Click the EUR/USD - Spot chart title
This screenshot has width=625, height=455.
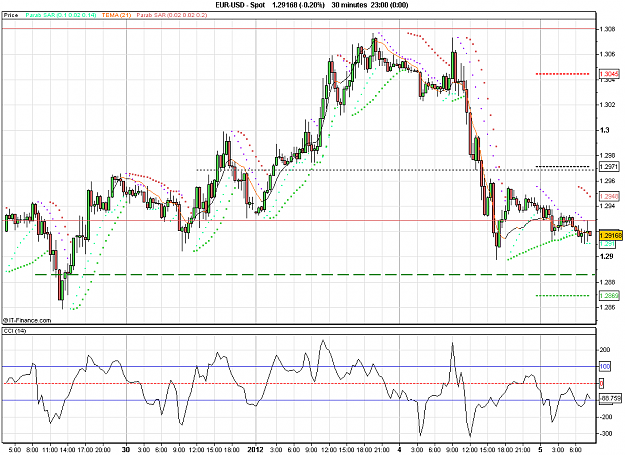pyautogui.click(x=240, y=5)
